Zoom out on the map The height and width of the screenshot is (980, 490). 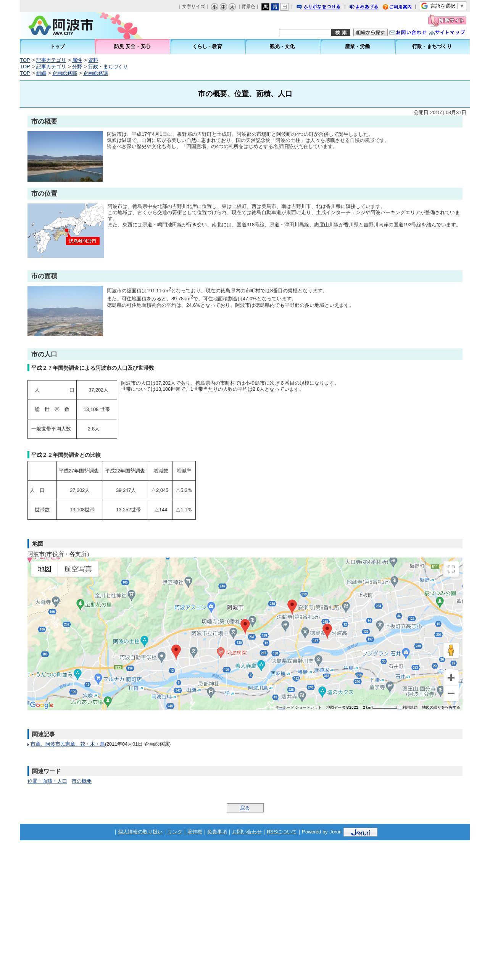pos(451,693)
